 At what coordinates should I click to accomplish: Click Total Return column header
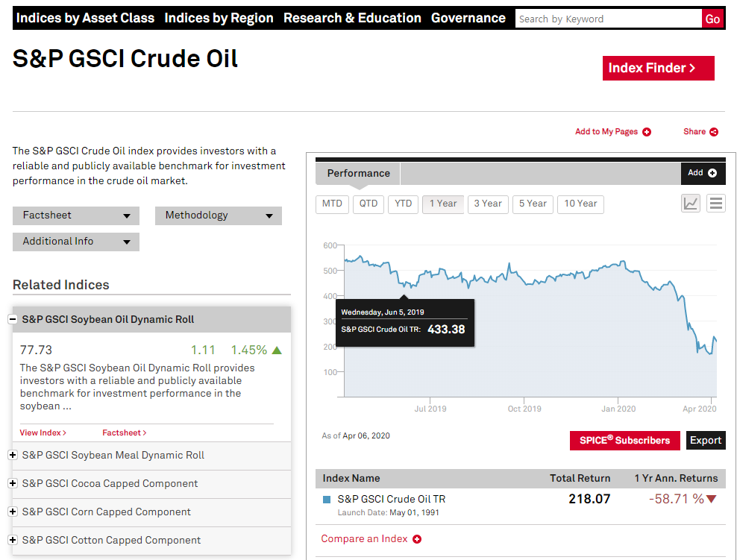tap(580, 478)
